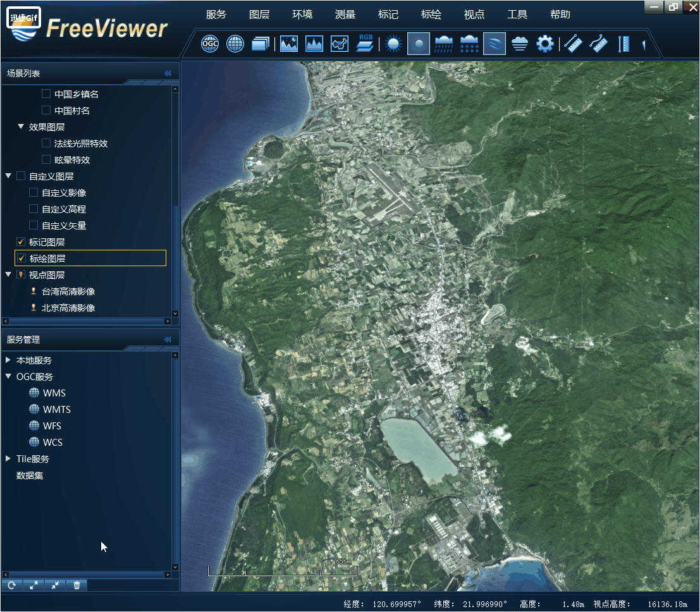Image resolution: width=700 pixels, height=612 pixels.
Task: Click the scene list horizontal scroll-right arrow
Action: coord(168,321)
